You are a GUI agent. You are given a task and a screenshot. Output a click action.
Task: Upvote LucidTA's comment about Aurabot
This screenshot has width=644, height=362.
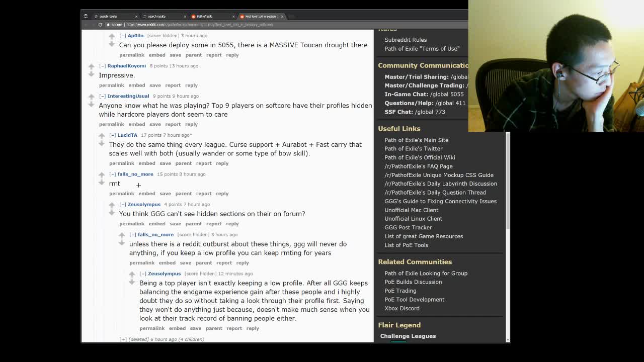(x=101, y=136)
